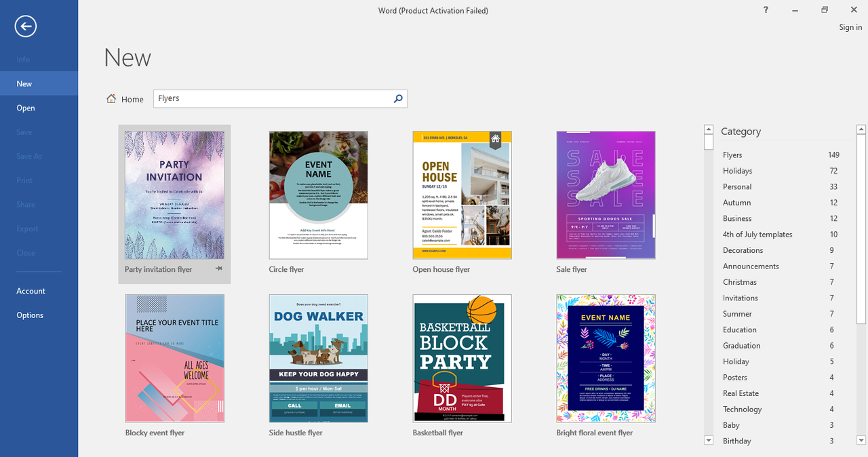Open the Help question mark

[x=766, y=10]
